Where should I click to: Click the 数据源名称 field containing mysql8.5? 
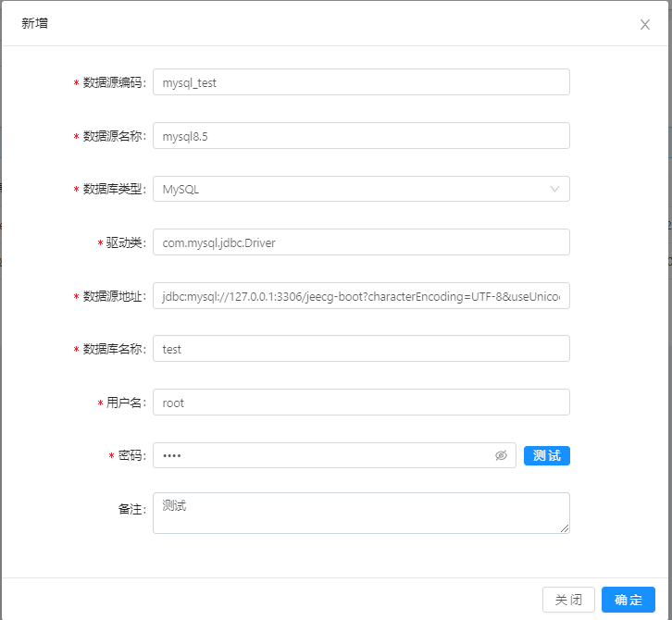361,136
